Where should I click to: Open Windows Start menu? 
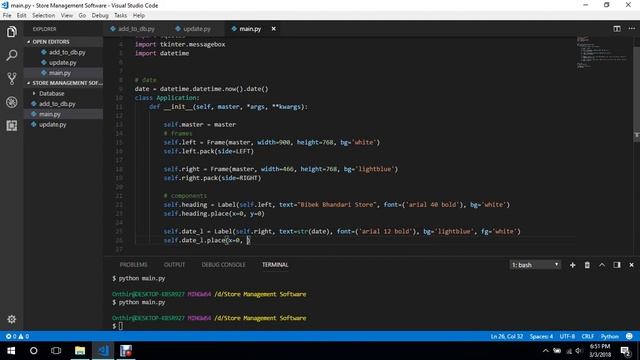coord(11,351)
